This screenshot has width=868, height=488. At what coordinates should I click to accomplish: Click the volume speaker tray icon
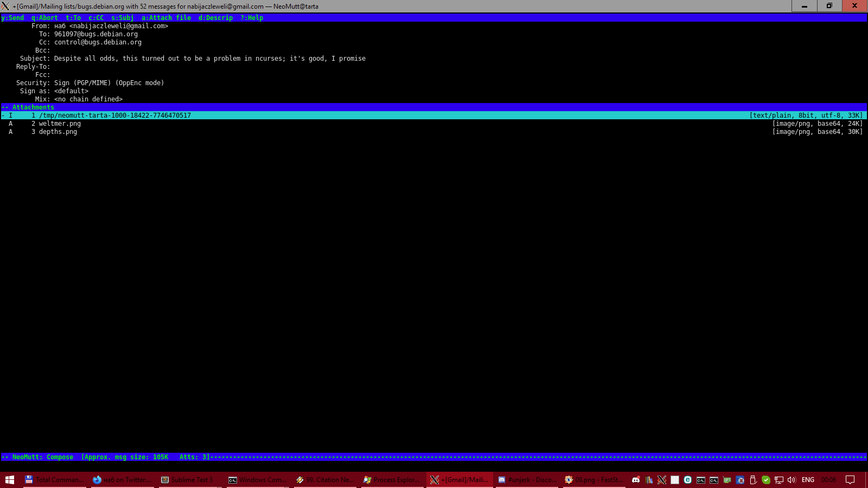click(x=792, y=480)
